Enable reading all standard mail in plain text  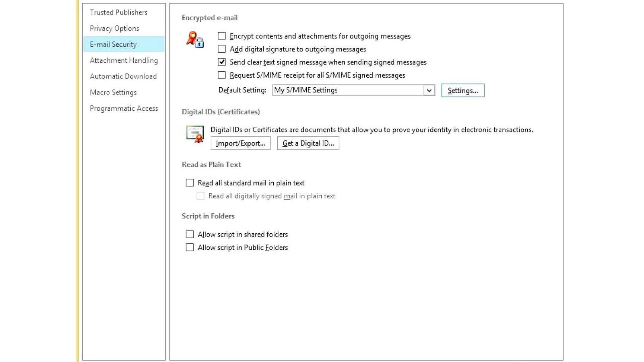pyautogui.click(x=190, y=182)
